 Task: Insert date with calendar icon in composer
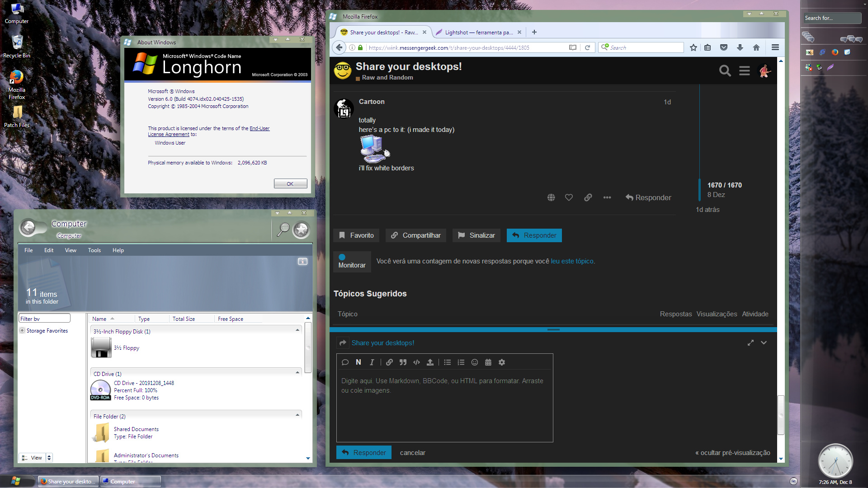488,362
